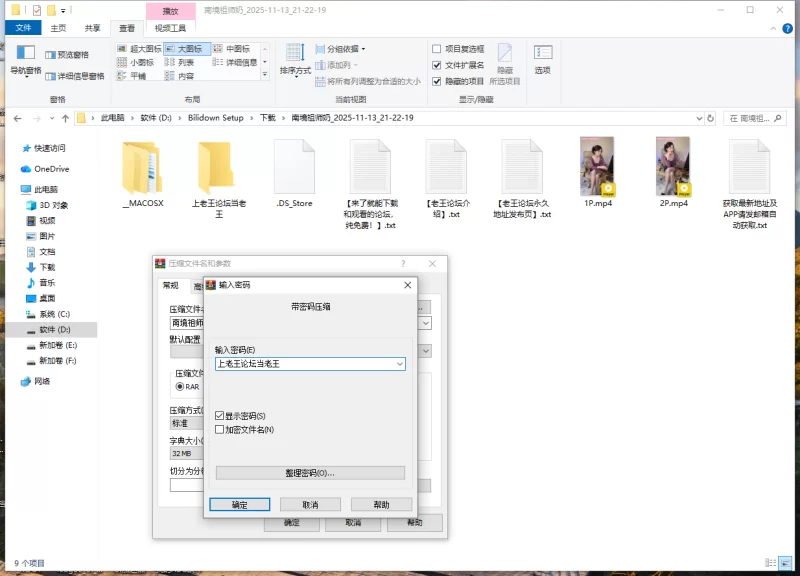Image resolution: width=800 pixels, height=576 pixels.
Task: Open the 添加列 add columns dropdown
Action: point(337,65)
